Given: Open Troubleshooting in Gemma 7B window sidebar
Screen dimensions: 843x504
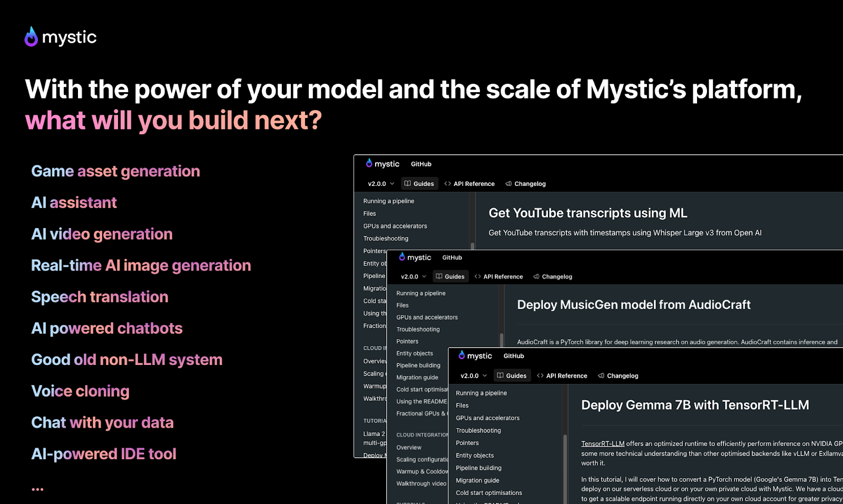Looking at the screenshot, I should click(478, 431).
